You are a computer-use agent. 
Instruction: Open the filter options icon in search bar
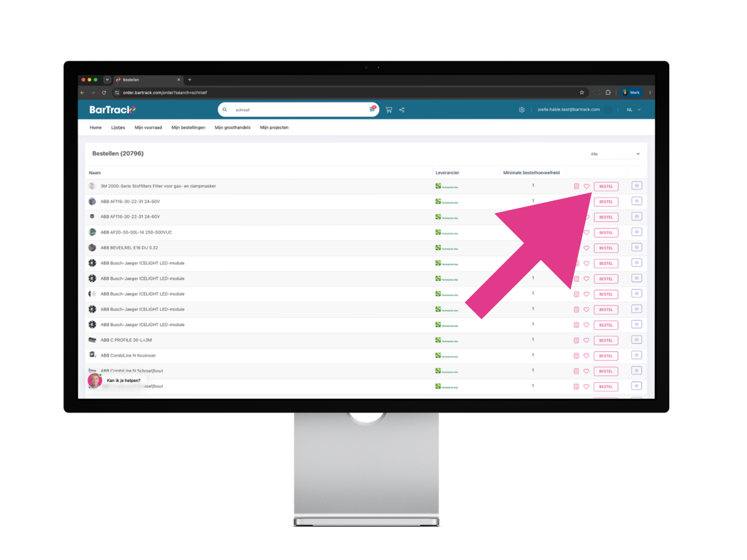(372, 109)
